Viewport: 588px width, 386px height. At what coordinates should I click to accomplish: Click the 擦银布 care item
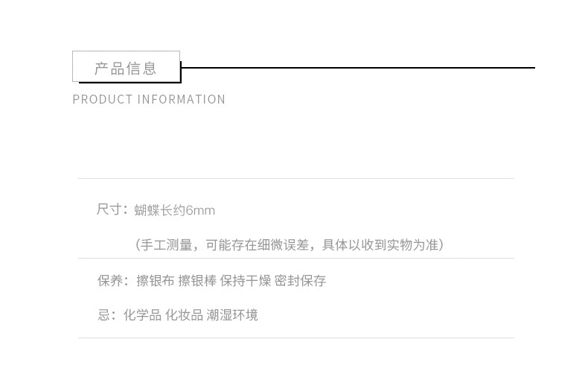pos(154,281)
